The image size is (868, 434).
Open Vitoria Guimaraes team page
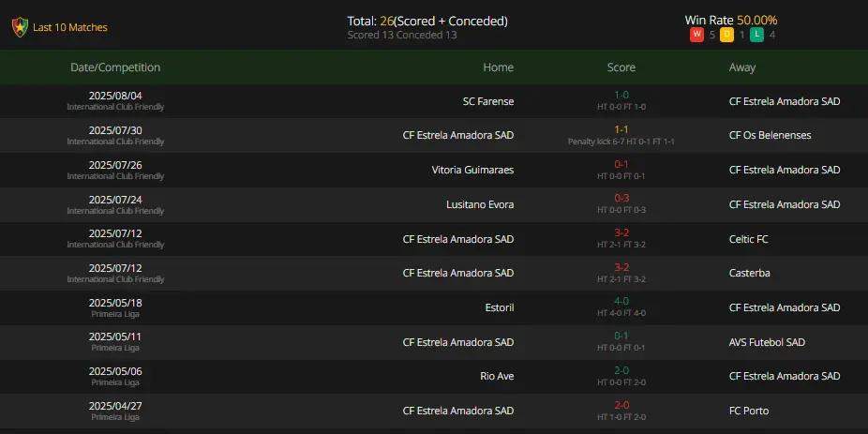pyautogui.click(x=472, y=170)
